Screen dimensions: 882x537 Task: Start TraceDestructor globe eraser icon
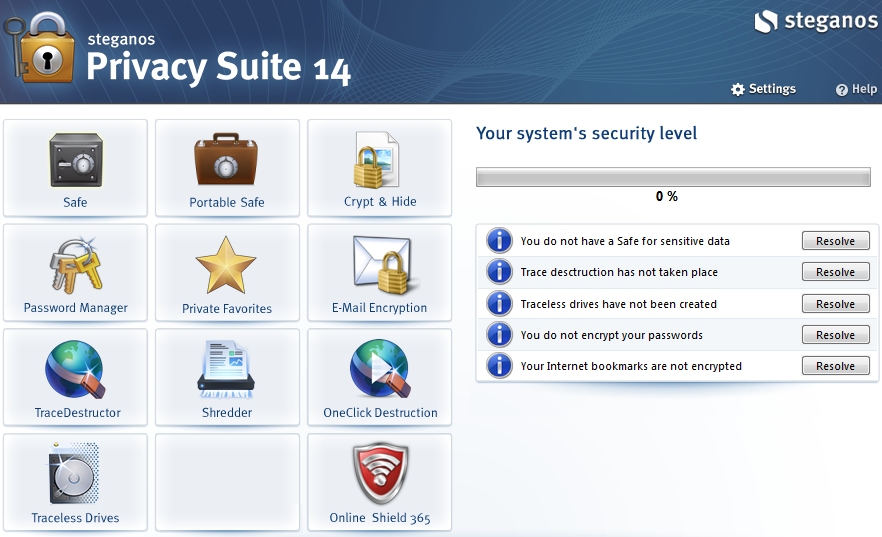pyautogui.click(x=75, y=369)
